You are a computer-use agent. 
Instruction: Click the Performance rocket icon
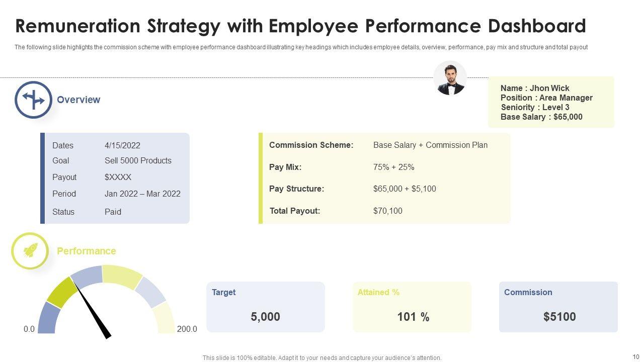click(x=30, y=250)
